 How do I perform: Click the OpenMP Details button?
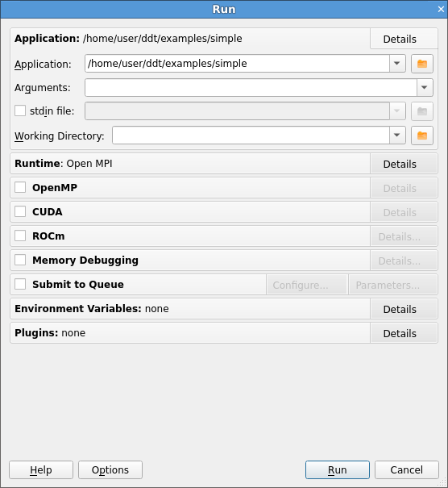pyautogui.click(x=404, y=188)
